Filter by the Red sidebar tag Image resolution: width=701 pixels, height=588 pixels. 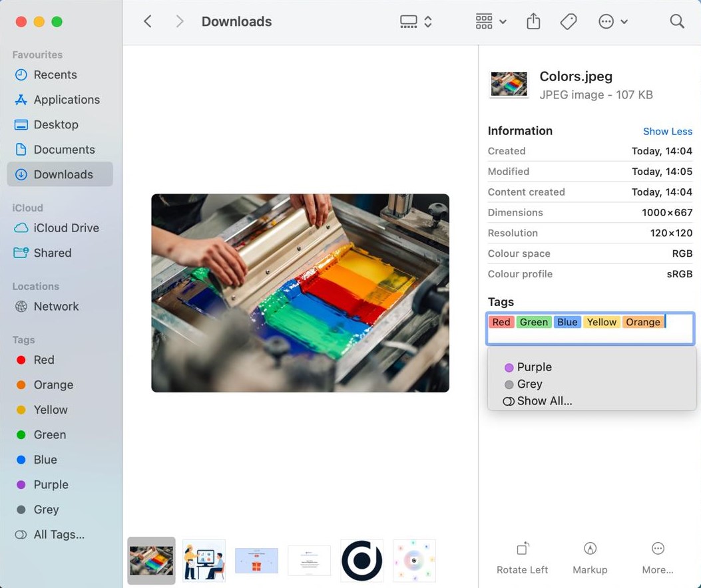[x=44, y=360]
